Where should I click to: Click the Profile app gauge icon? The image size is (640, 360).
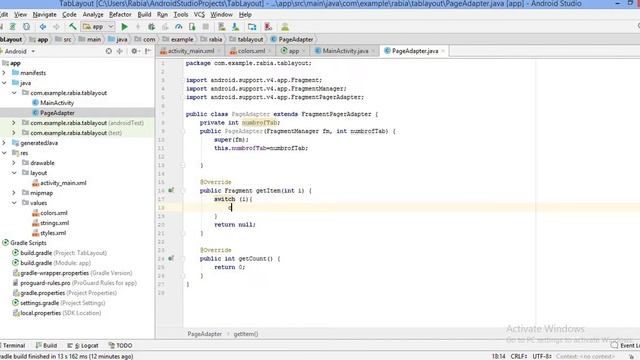178,27
